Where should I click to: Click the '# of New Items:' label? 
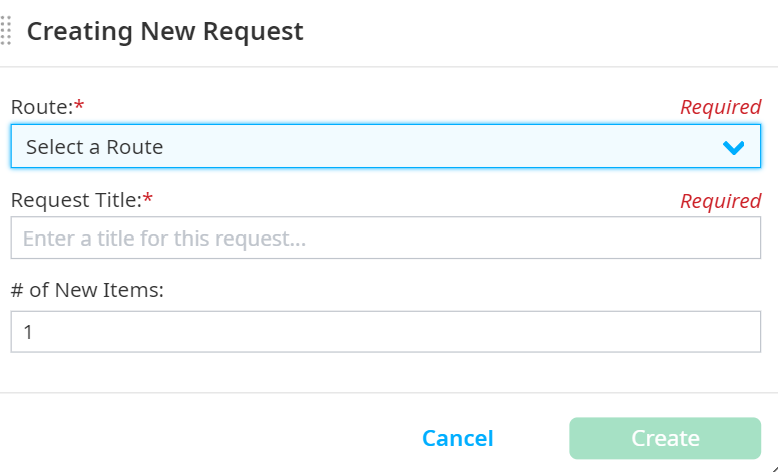click(x=87, y=290)
